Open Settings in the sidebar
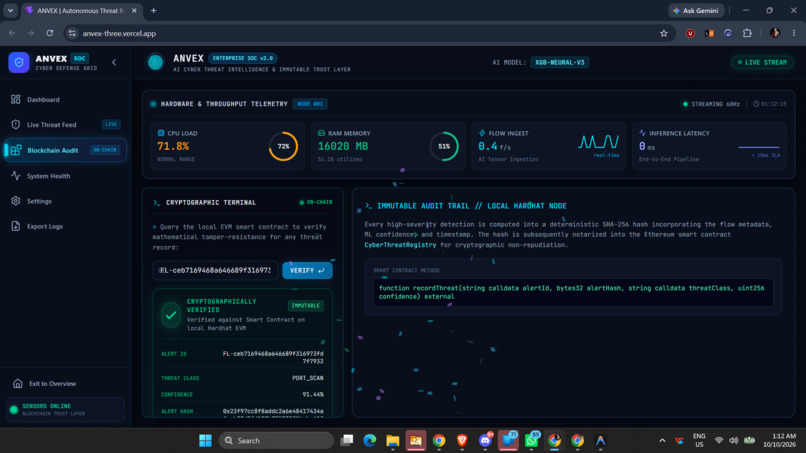Viewport: 806px width, 453px height. 65,201
